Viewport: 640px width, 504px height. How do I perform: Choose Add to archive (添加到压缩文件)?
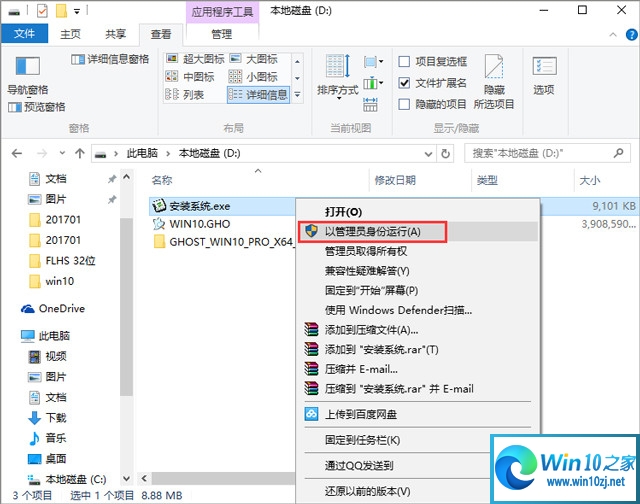(371, 330)
